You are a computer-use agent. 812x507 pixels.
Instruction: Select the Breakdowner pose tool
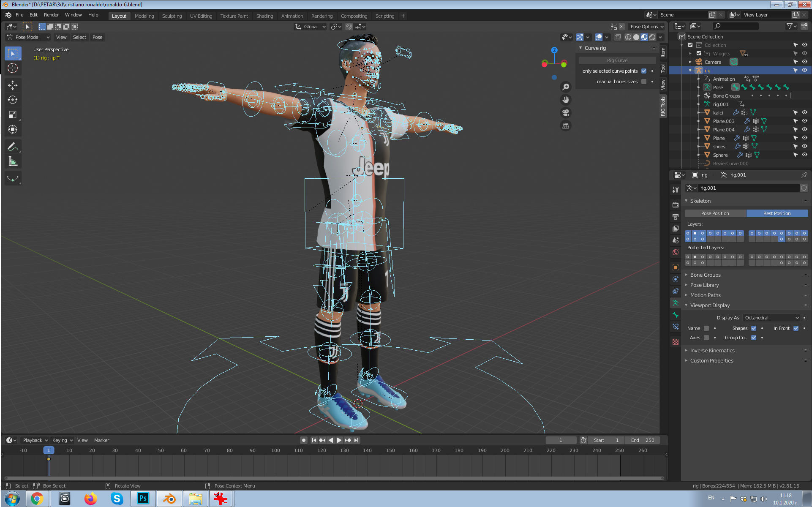[x=13, y=179]
